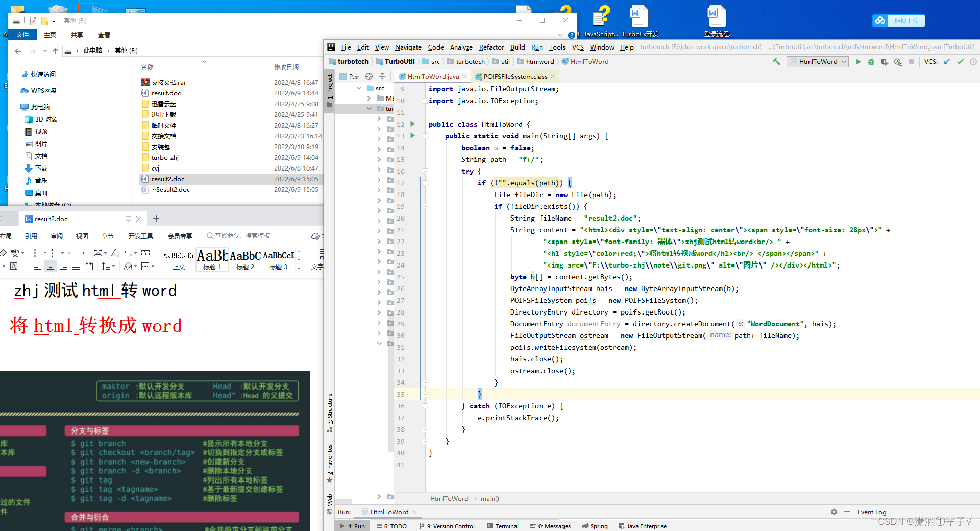Open the Analyze menu in IntelliJ
This screenshot has height=531, width=980.
461,47
